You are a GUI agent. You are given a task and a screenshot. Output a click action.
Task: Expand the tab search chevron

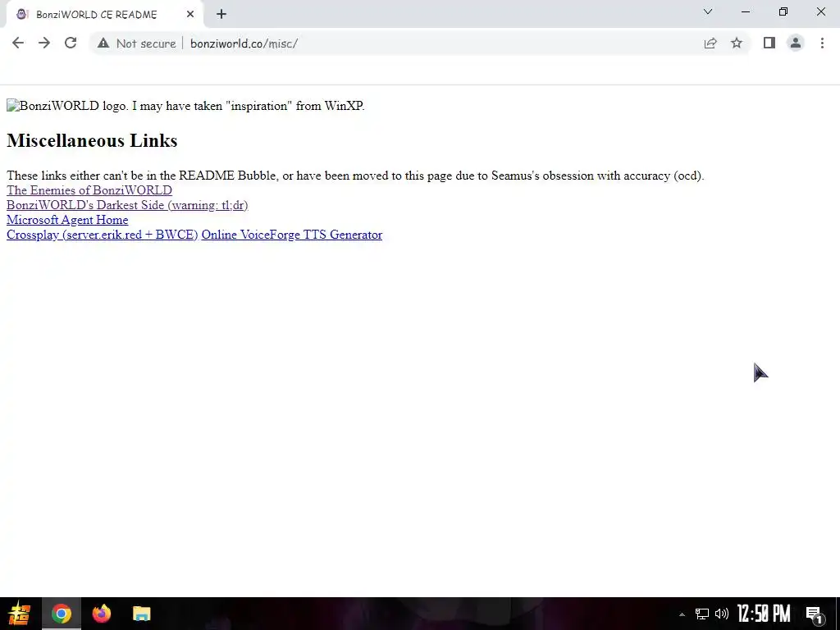[708, 11]
